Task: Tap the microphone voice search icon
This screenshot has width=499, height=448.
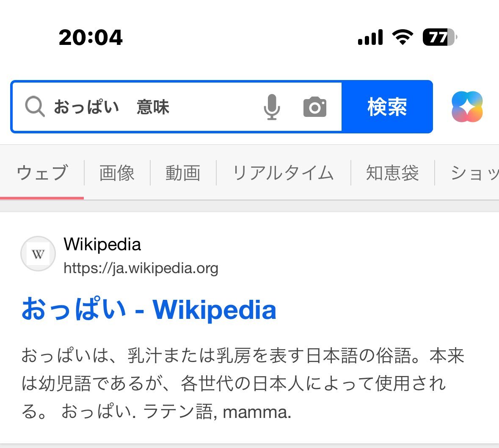Action: point(272,107)
